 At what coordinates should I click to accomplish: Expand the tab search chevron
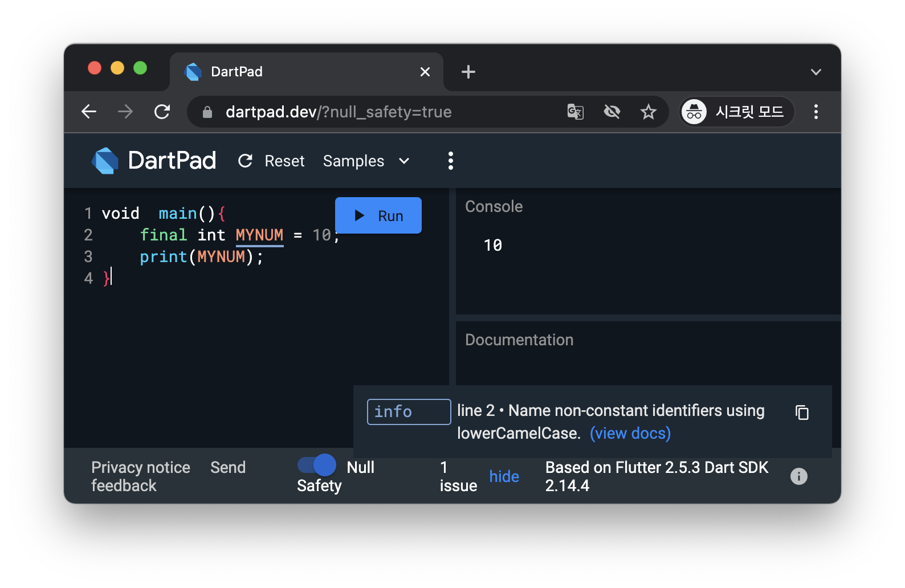816,72
